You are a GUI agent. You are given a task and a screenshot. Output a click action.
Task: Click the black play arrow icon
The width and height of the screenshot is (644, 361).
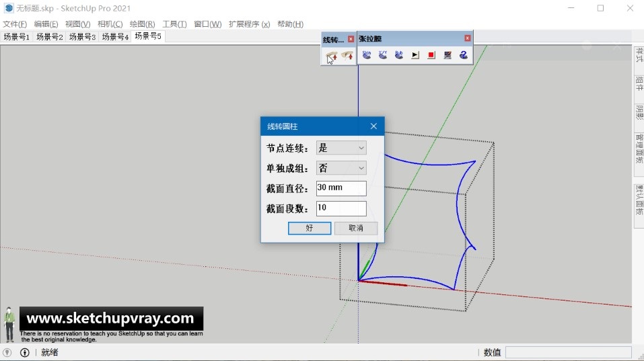point(415,55)
